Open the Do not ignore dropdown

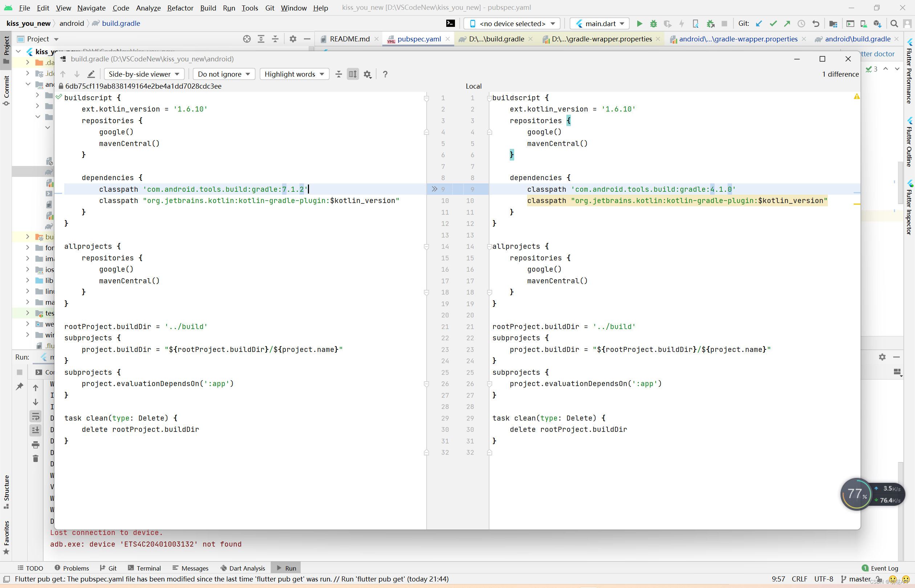(224, 74)
